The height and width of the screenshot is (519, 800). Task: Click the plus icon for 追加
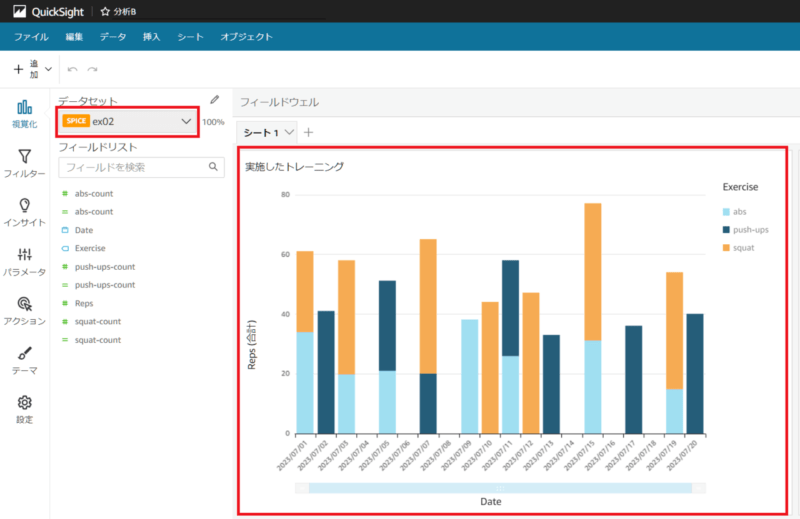[18, 69]
